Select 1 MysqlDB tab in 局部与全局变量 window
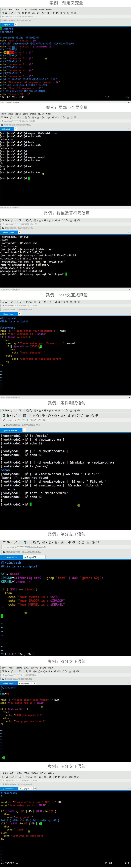This screenshot has width=131, height=868. 7,129
